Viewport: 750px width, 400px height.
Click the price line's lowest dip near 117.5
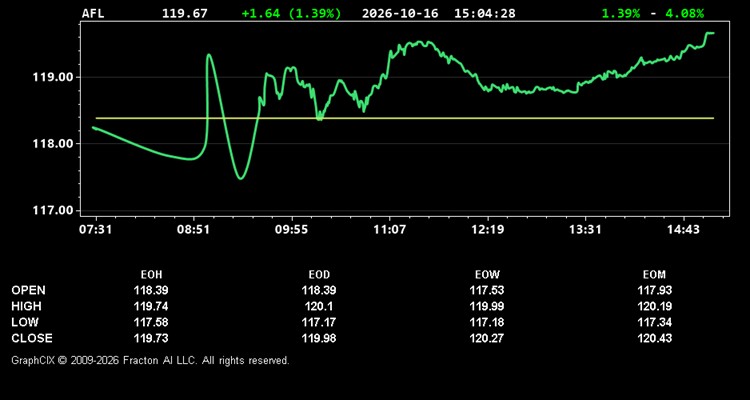point(241,178)
